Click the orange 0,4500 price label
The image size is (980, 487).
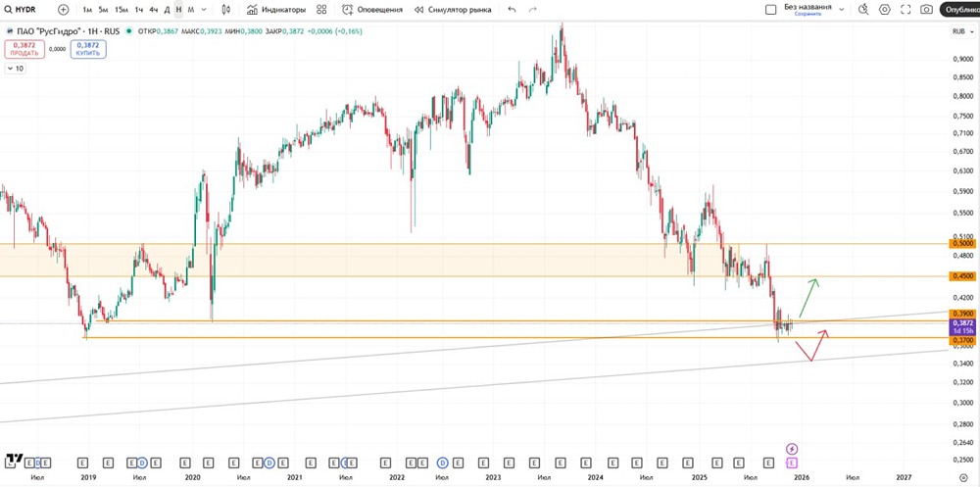[961, 276]
